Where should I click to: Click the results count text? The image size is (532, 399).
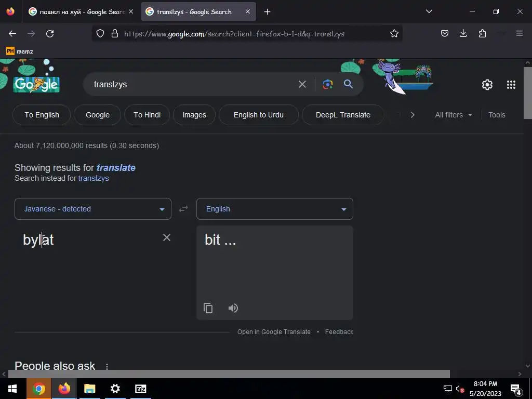[x=87, y=145]
